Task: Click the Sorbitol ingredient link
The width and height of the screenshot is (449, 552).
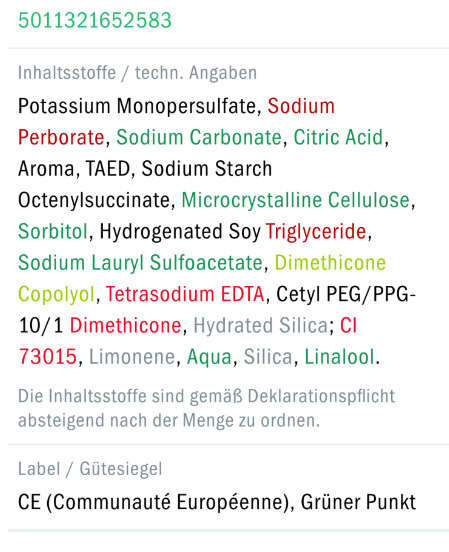Action: (53, 232)
